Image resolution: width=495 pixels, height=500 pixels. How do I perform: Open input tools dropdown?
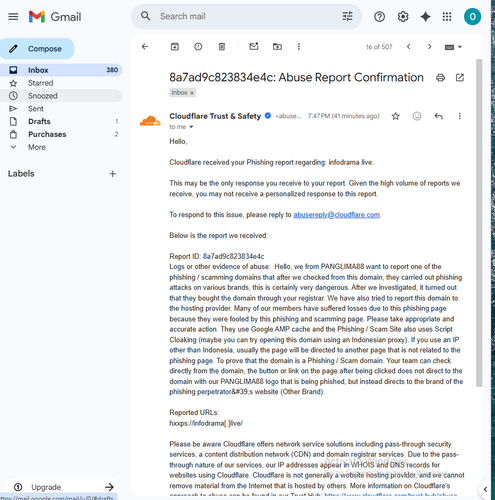coord(453,47)
